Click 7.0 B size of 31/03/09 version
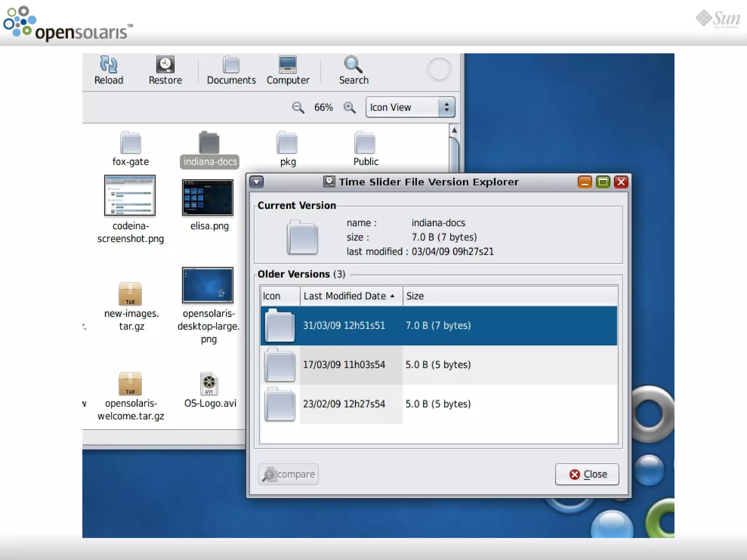 coord(438,325)
